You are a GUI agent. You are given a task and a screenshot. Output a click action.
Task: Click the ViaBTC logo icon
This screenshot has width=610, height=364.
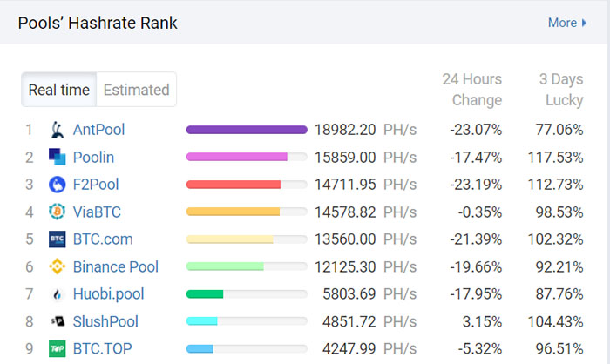58,212
